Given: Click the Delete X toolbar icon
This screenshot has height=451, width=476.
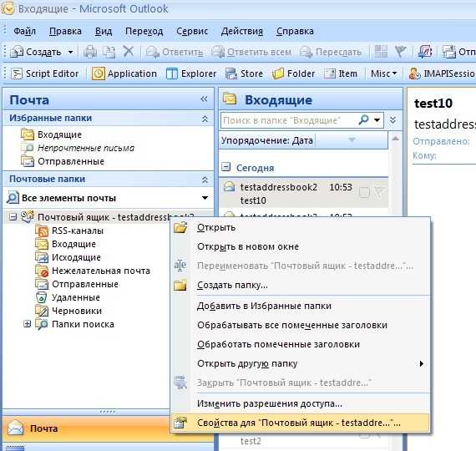Looking at the screenshot, I should 129,51.
